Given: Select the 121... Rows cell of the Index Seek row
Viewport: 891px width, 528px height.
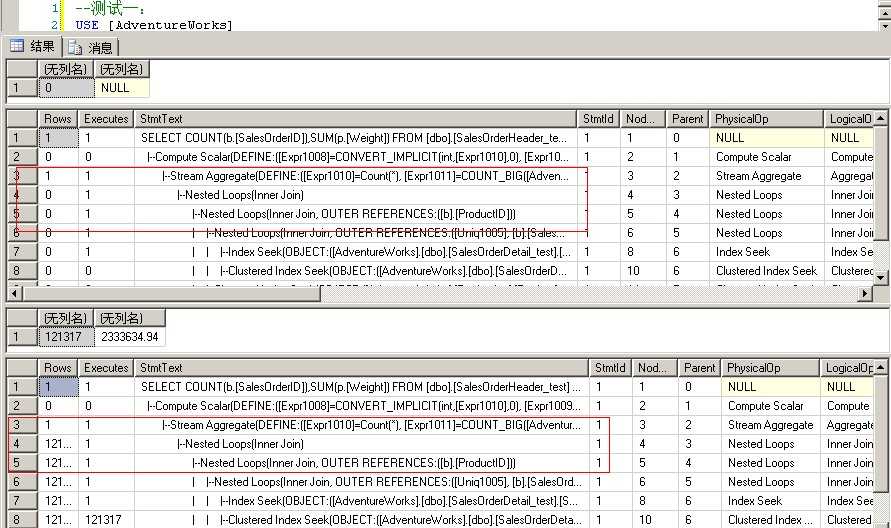Looking at the screenshot, I should (x=58, y=501).
